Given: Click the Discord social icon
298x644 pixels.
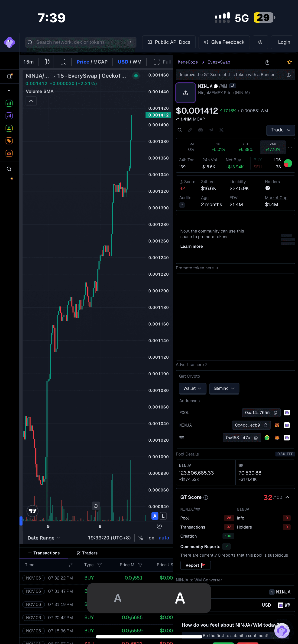Looking at the screenshot, I should tap(201, 130).
